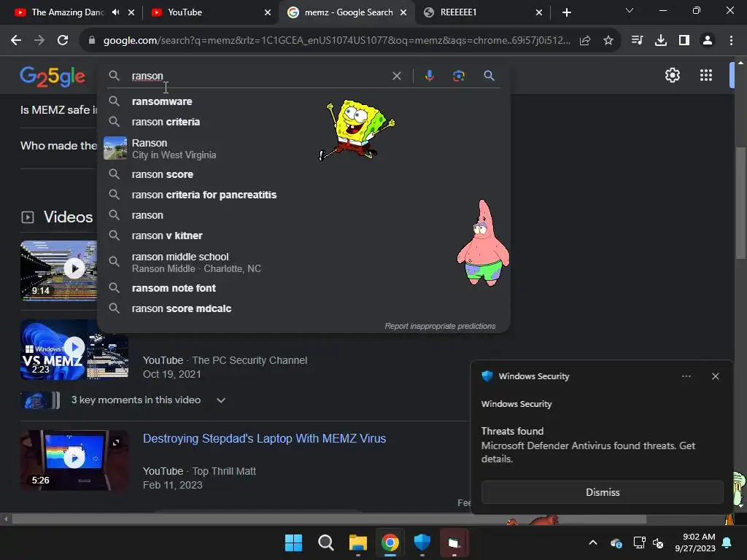
Task: Dismiss the Windows Security notification
Action: (x=602, y=492)
